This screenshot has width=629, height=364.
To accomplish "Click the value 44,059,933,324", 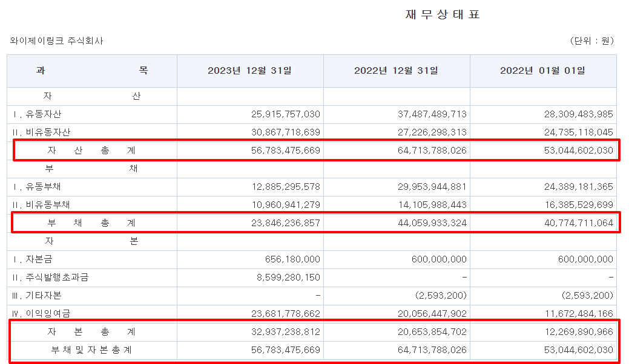I will [432, 223].
